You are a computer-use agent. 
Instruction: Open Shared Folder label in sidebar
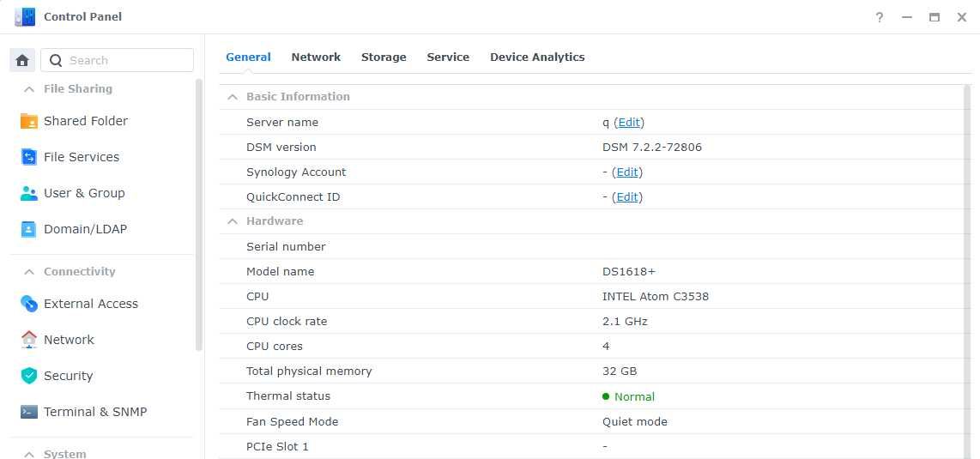pos(86,121)
